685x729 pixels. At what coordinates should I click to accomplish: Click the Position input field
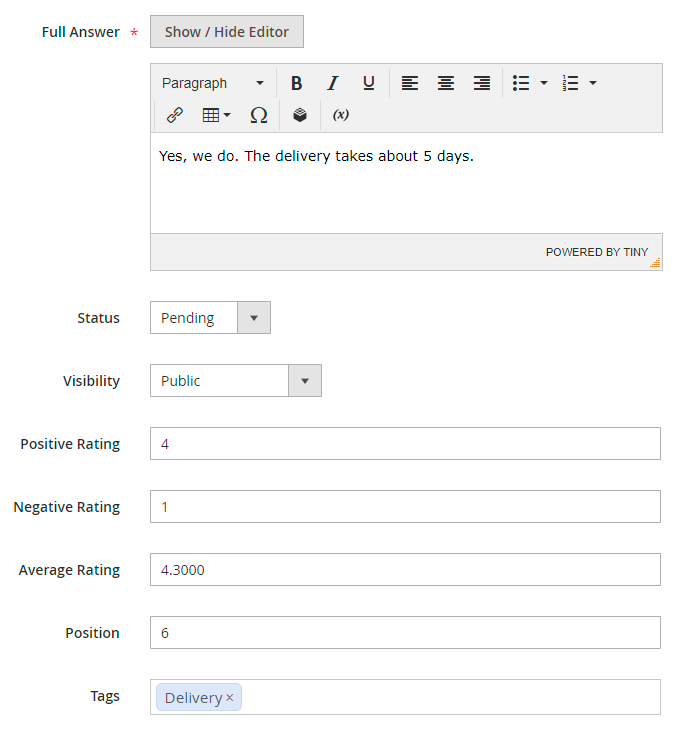(x=405, y=633)
